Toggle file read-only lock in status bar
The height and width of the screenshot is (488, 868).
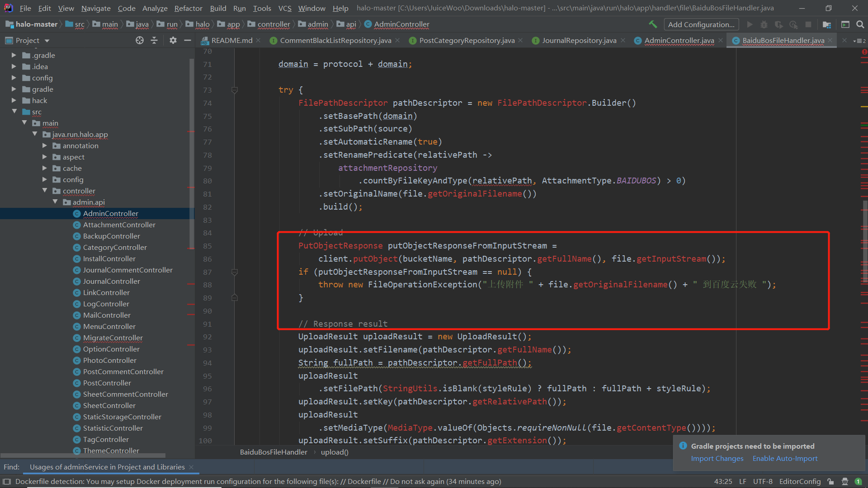pos(830,481)
